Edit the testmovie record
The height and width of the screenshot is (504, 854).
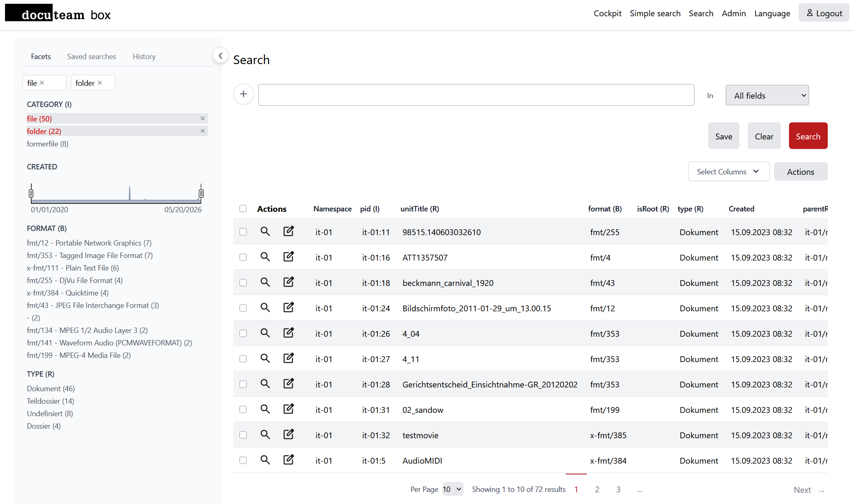(289, 434)
